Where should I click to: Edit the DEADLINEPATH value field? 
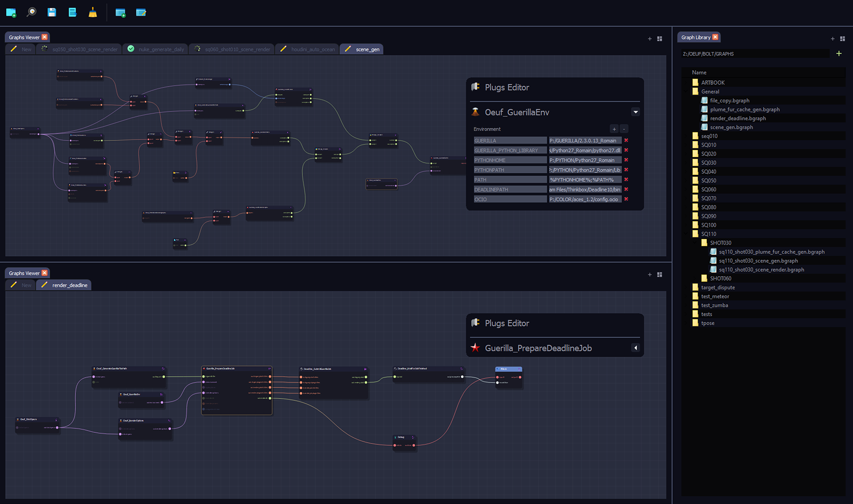585,189
